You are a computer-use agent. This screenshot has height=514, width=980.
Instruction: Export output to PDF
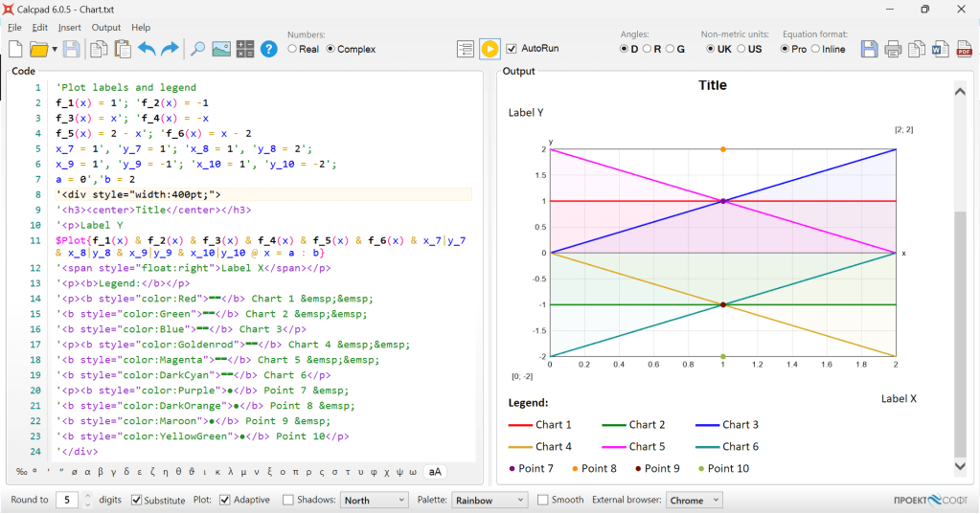(x=964, y=49)
